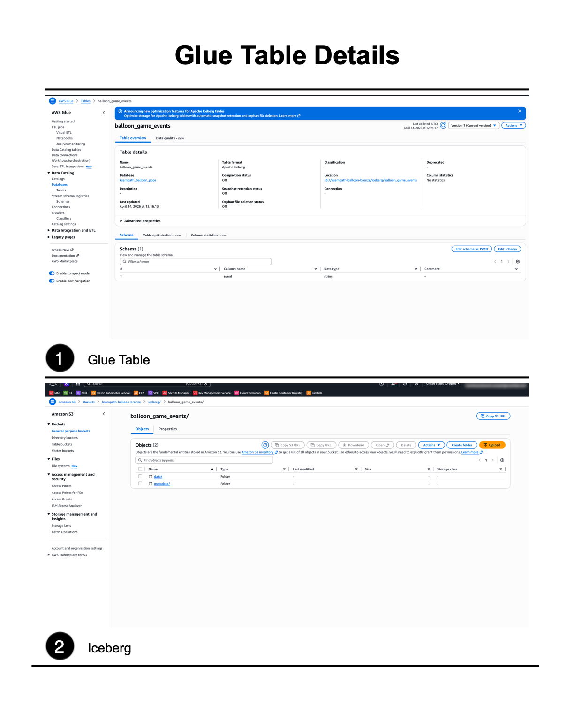
Task: Click the Filter schemas search field
Action: (x=196, y=262)
